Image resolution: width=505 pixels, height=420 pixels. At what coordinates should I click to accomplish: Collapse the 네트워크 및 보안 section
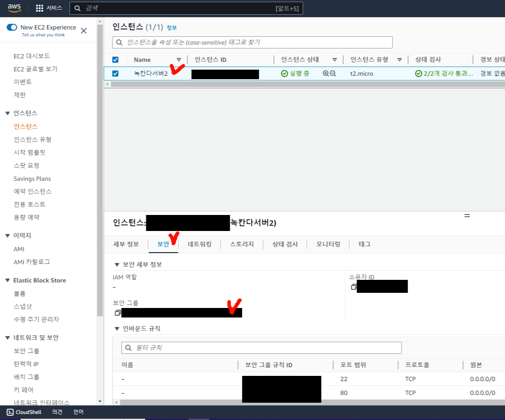[8, 338]
